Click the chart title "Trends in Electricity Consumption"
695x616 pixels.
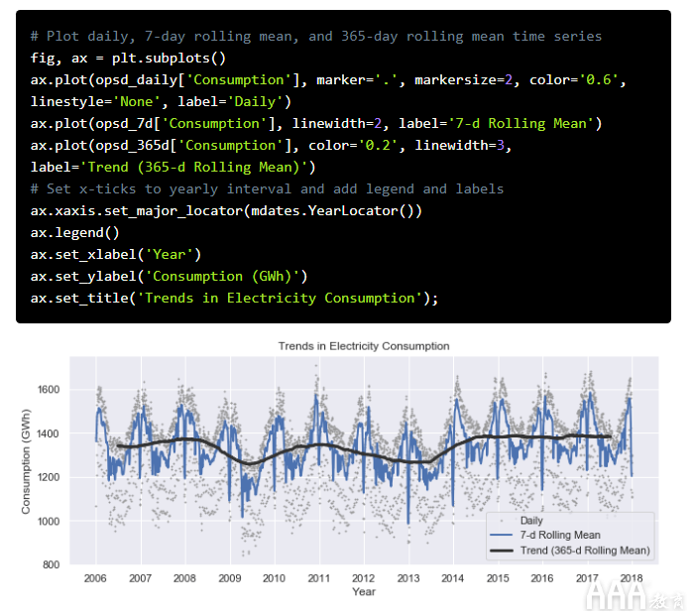pyautogui.click(x=364, y=346)
